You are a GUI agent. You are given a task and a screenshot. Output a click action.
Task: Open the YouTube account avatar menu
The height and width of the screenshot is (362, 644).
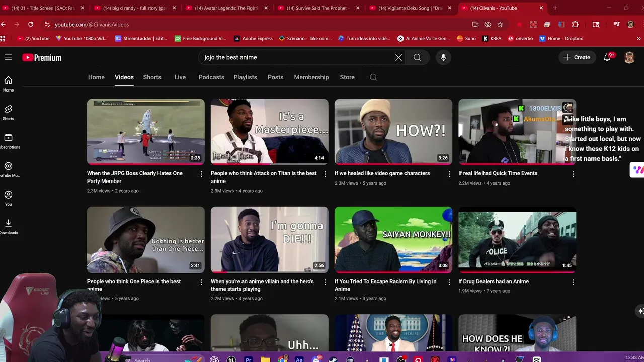tap(629, 57)
